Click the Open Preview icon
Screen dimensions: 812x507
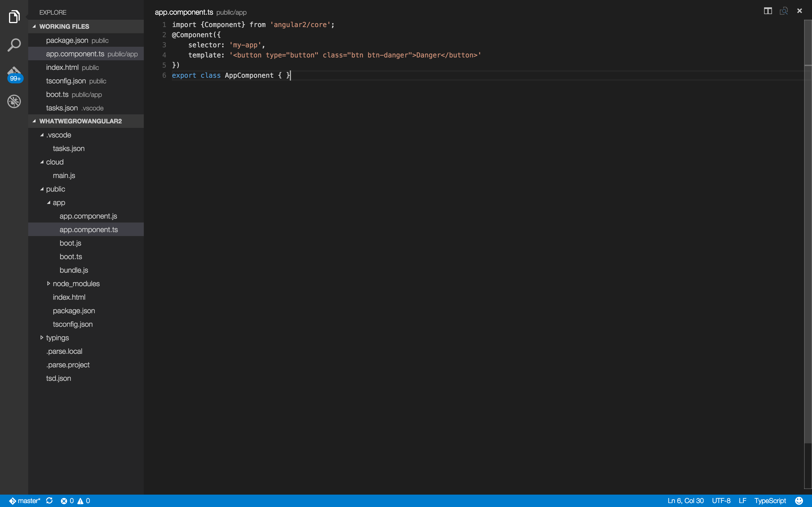(784, 11)
